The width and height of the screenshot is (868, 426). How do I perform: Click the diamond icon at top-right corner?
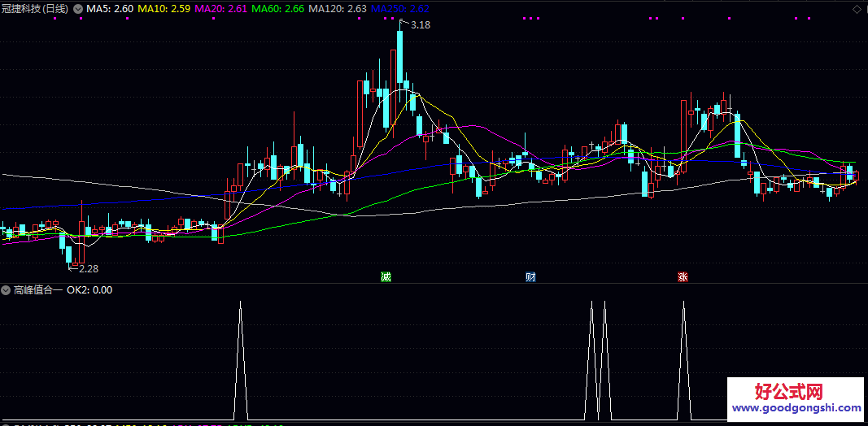pyautogui.click(x=857, y=9)
